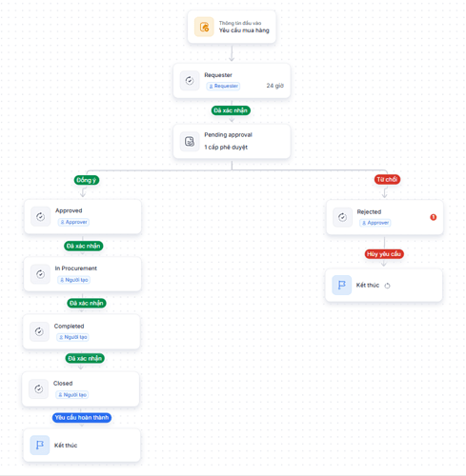Click the Approved step status icon
The width and height of the screenshot is (466, 476).
[x=40, y=217]
